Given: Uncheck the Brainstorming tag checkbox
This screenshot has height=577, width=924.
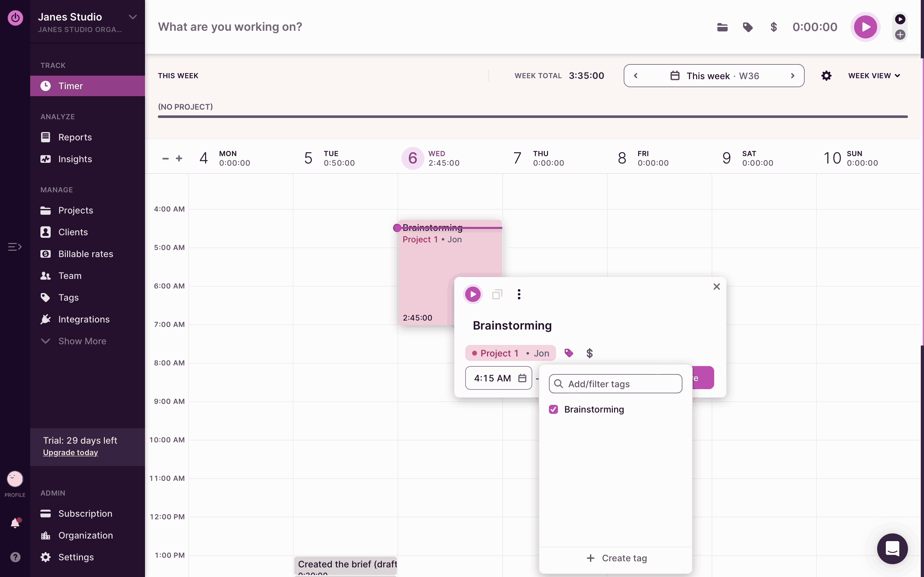Looking at the screenshot, I should tap(553, 409).
